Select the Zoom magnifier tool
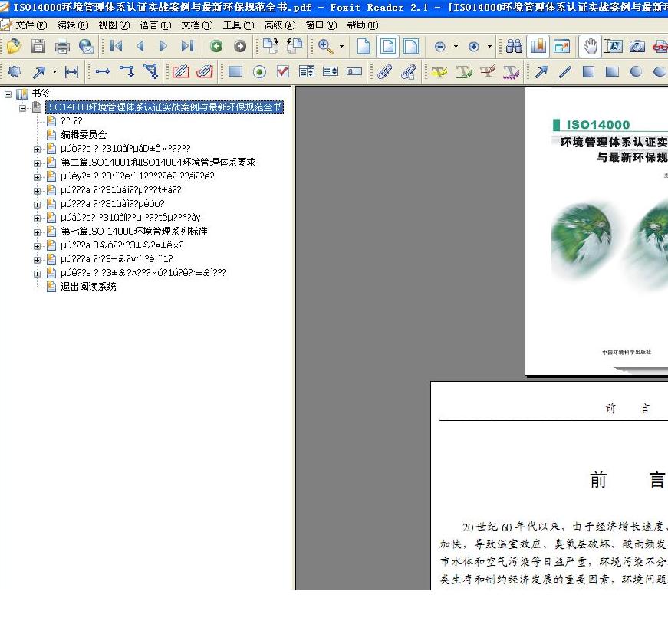Image resolution: width=668 pixels, height=644 pixels. pyautogui.click(x=325, y=46)
